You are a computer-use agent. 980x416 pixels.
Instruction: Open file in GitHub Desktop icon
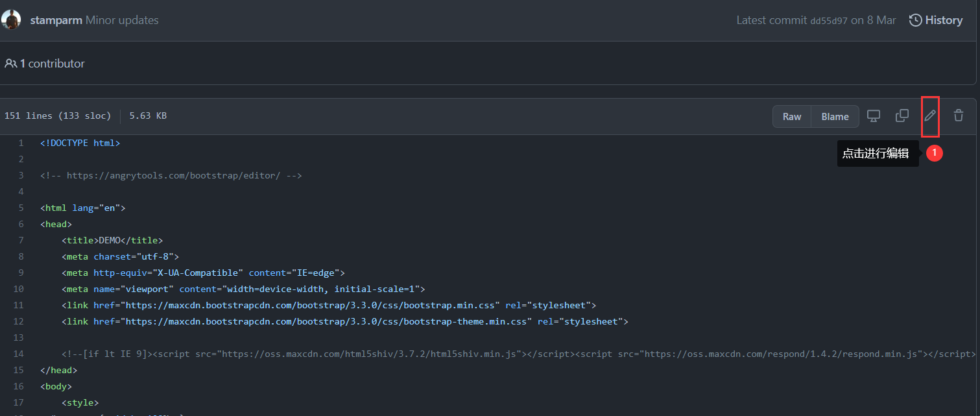pos(874,116)
